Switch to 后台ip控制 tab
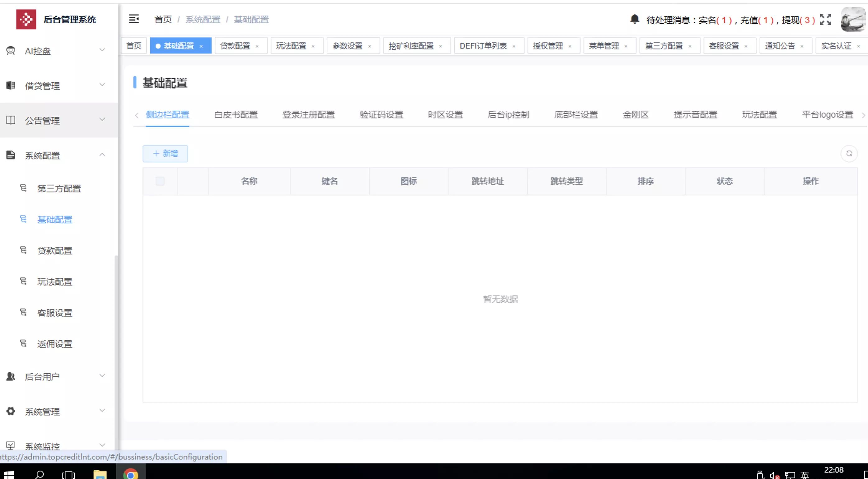 pos(508,115)
